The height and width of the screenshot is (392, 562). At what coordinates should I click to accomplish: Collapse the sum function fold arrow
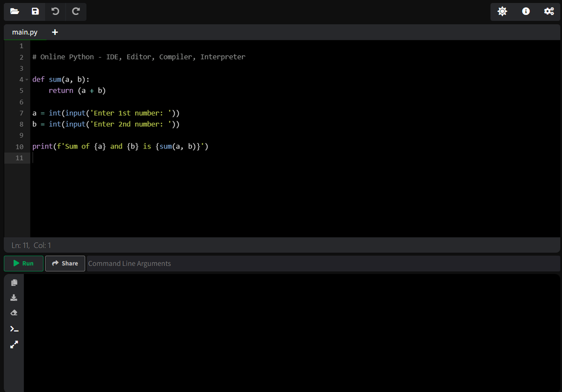[27, 79]
